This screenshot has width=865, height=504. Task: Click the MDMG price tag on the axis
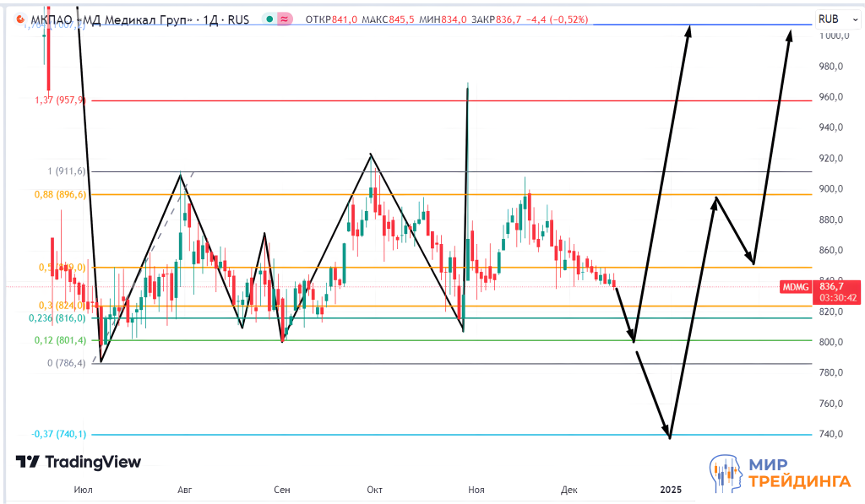click(x=797, y=286)
